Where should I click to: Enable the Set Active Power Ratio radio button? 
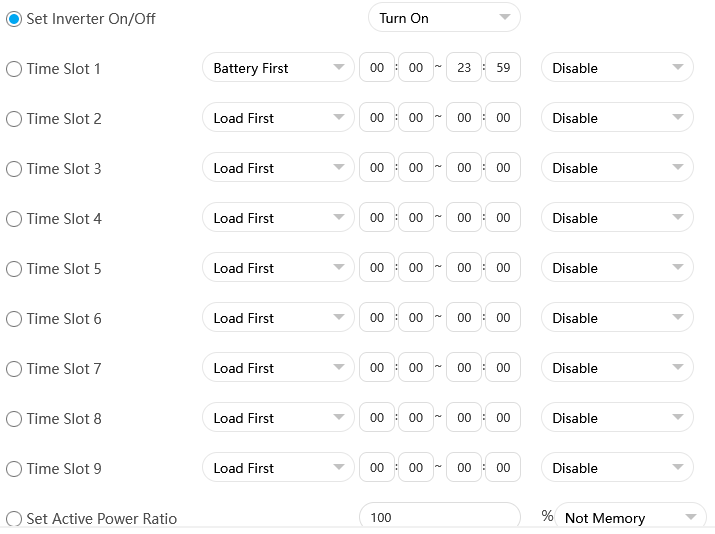tap(14, 518)
